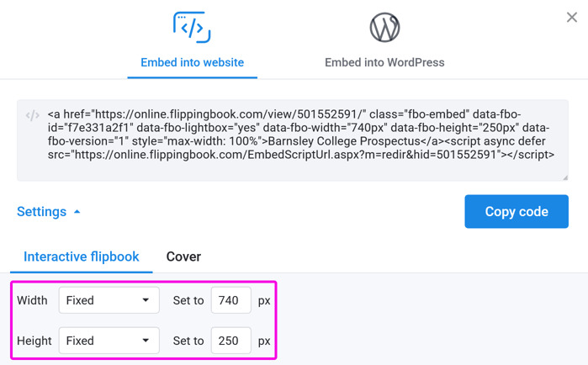Image resolution: width=588 pixels, height=365 pixels.
Task: Select the Embed into website tab label
Action: pyautogui.click(x=192, y=62)
